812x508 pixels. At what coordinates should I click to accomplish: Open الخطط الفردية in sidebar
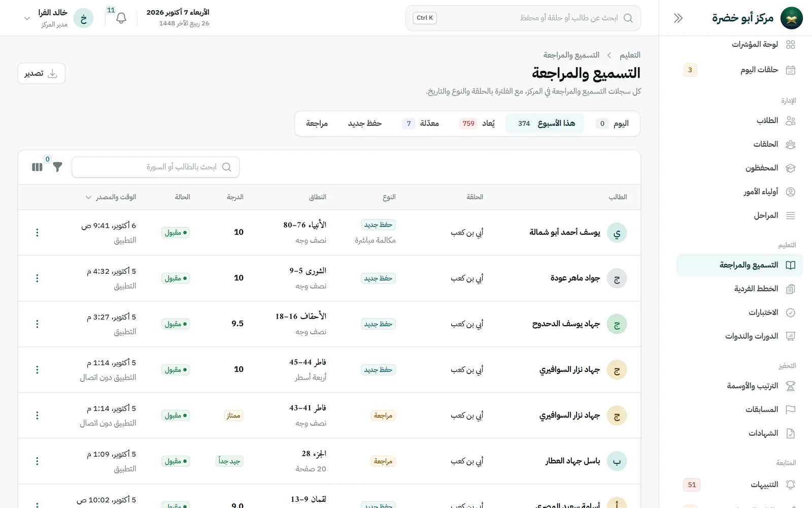click(x=740, y=289)
